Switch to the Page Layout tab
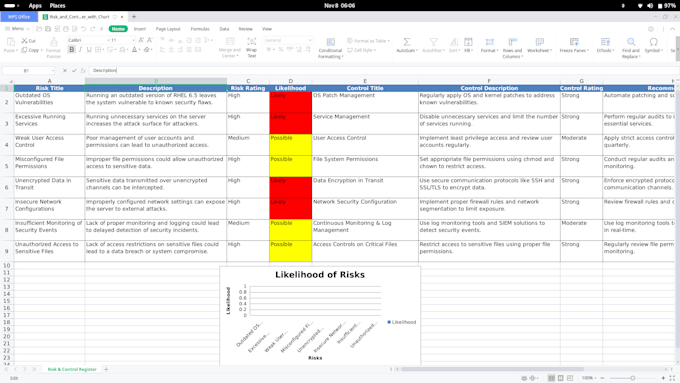The height and width of the screenshot is (383, 680). (x=168, y=29)
